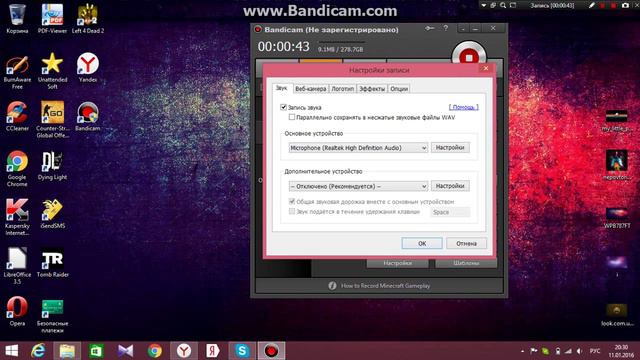The image size is (640, 360).
Task: Click the Bandicam taskbar icon
Action: click(271, 351)
